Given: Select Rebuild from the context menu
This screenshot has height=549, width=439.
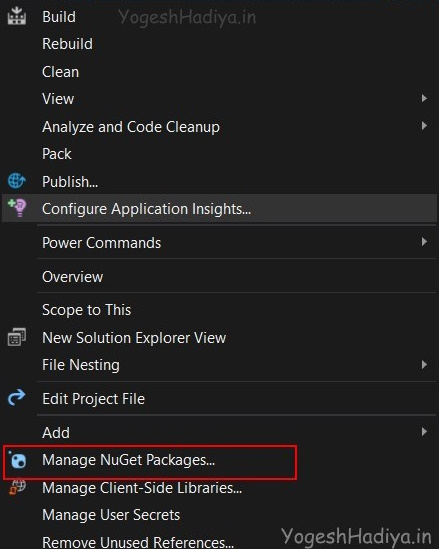Looking at the screenshot, I should [68, 44].
